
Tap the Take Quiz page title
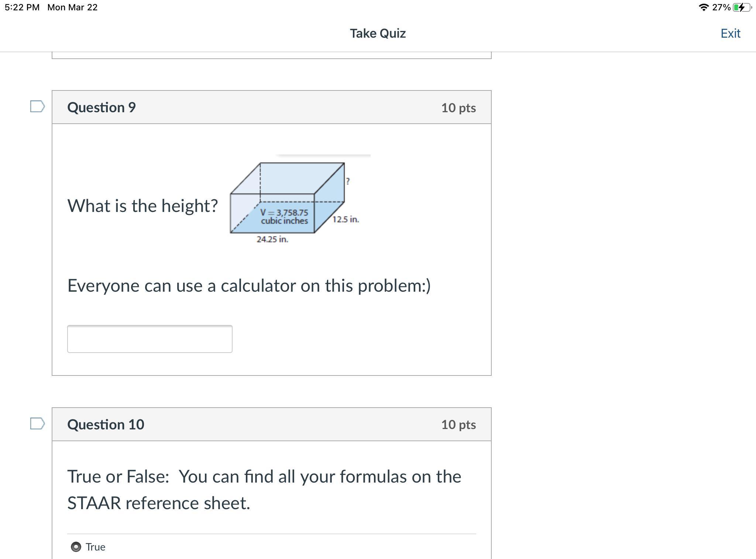point(378,34)
